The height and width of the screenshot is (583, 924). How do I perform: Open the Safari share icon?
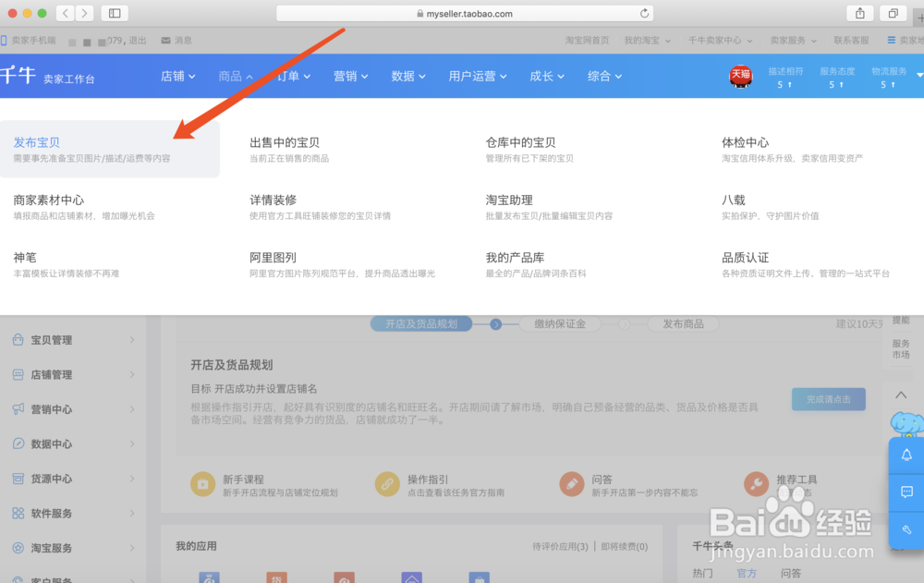click(859, 13)
